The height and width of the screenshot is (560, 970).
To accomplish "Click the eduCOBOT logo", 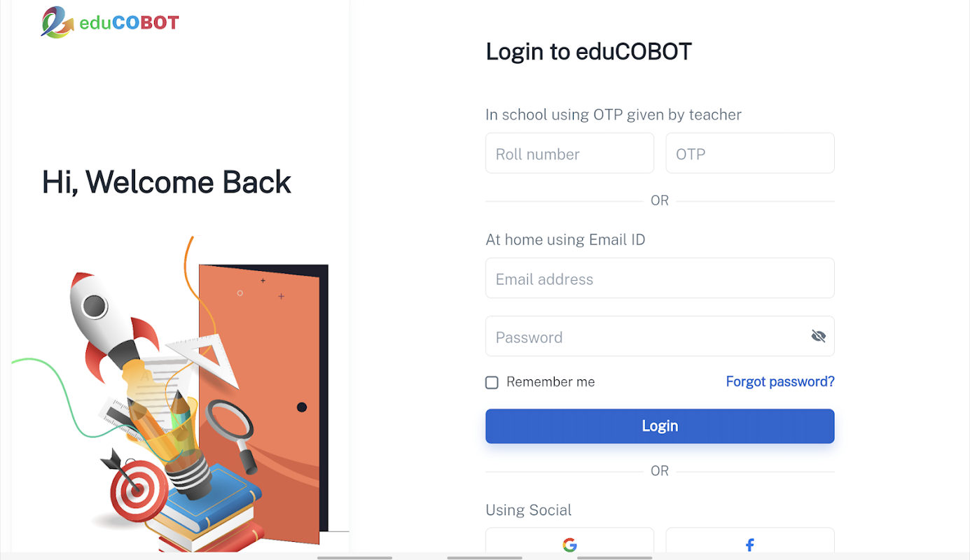I will [110, 22].
